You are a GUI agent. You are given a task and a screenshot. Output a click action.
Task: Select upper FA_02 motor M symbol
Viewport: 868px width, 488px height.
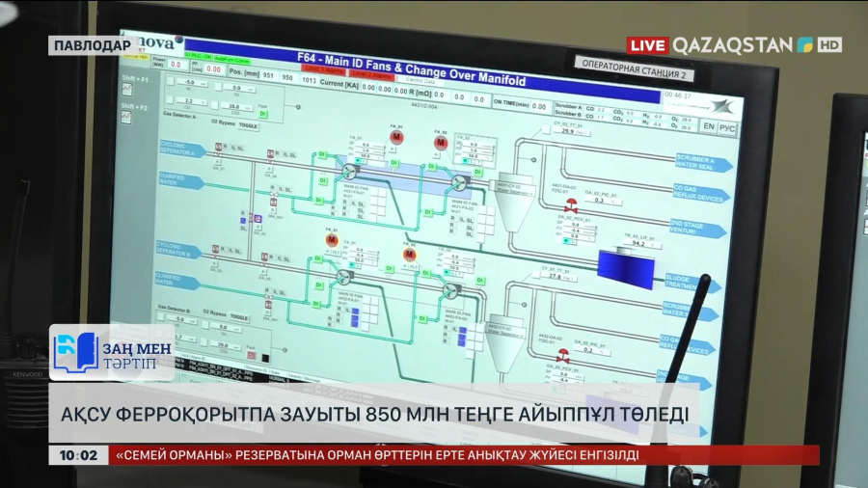441,143
